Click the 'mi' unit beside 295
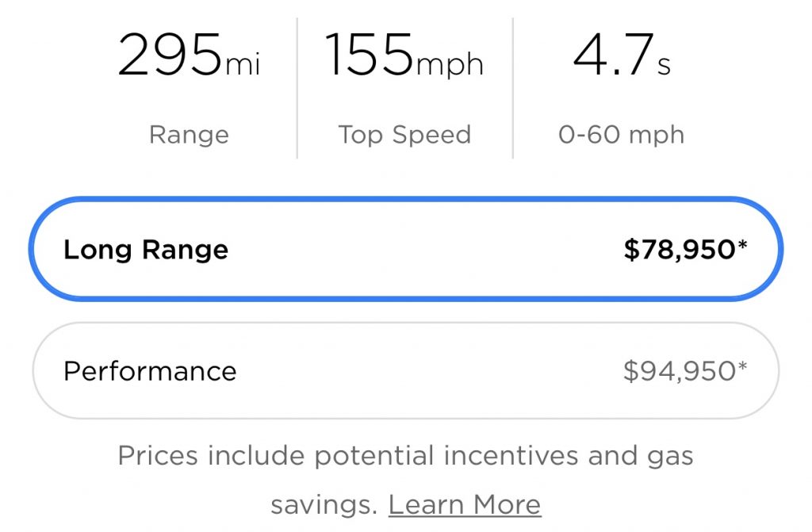Image resolution: width=812 pixels, height=532 pixels. (x=243, y=64)
